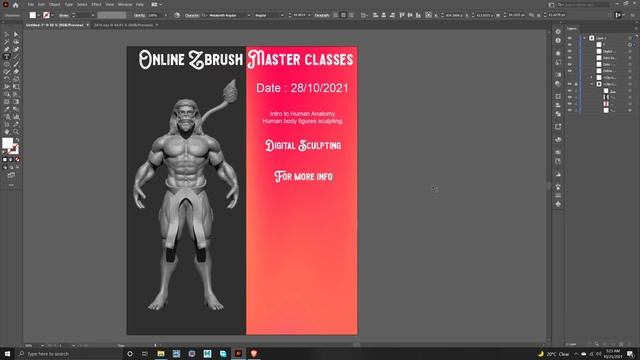Open fill color dropdown arrow
The height and width of the screenshot is (360, 640).
tap(38, 15)
